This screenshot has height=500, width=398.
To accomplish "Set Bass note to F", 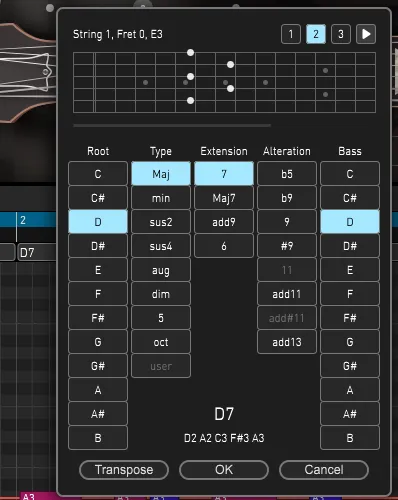I will point(350,294).
